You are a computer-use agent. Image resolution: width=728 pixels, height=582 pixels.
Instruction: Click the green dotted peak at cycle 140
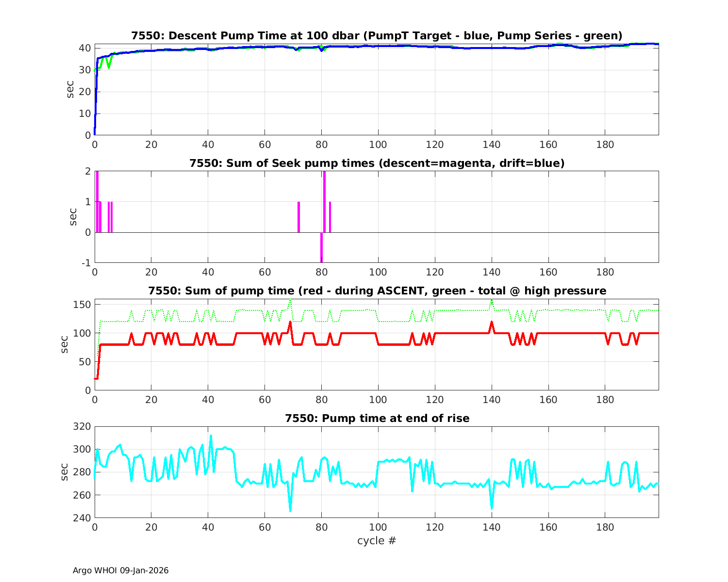[492, 301]
